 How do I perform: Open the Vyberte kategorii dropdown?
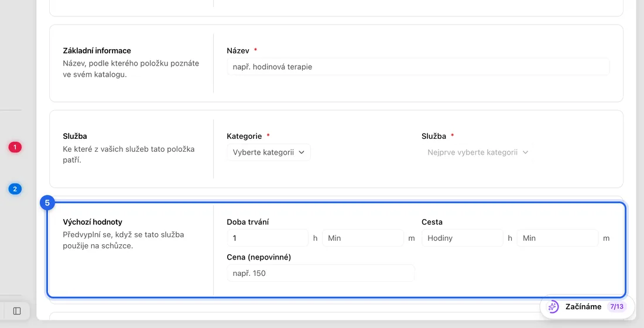[x=269, y=152]
